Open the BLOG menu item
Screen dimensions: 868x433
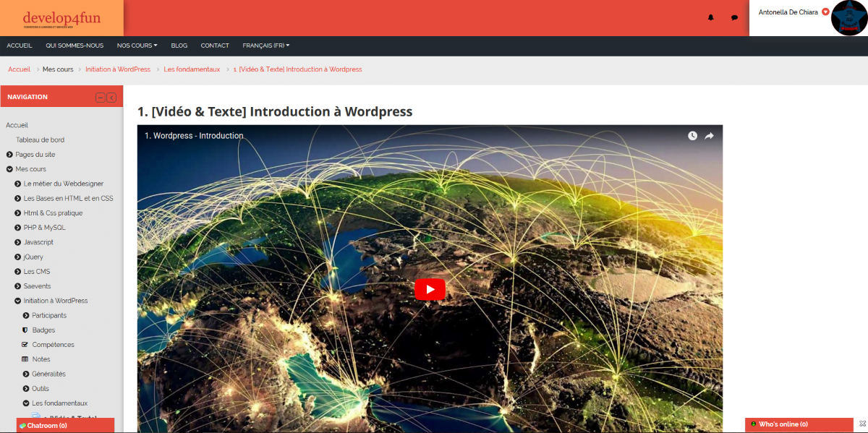point(179,46)
